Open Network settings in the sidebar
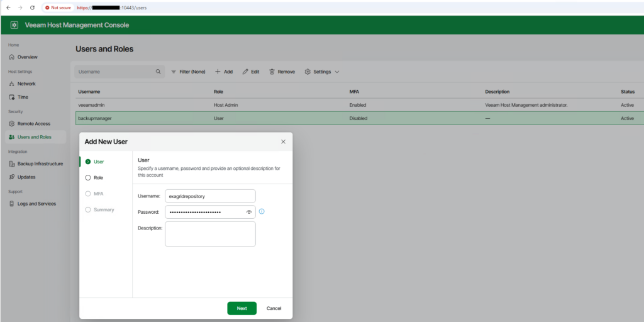 (26, 84)
